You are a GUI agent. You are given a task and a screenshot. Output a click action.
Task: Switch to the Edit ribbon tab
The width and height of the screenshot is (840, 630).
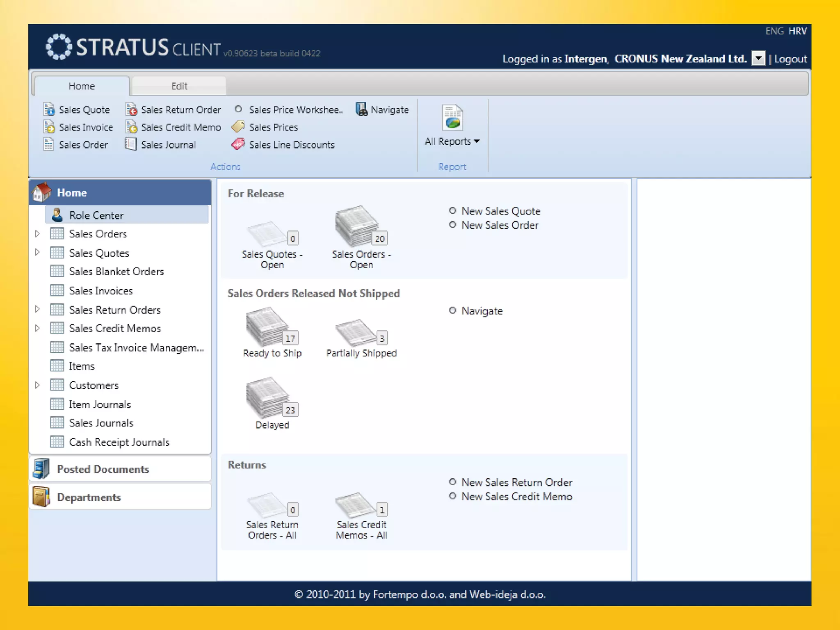coord(179,86)
